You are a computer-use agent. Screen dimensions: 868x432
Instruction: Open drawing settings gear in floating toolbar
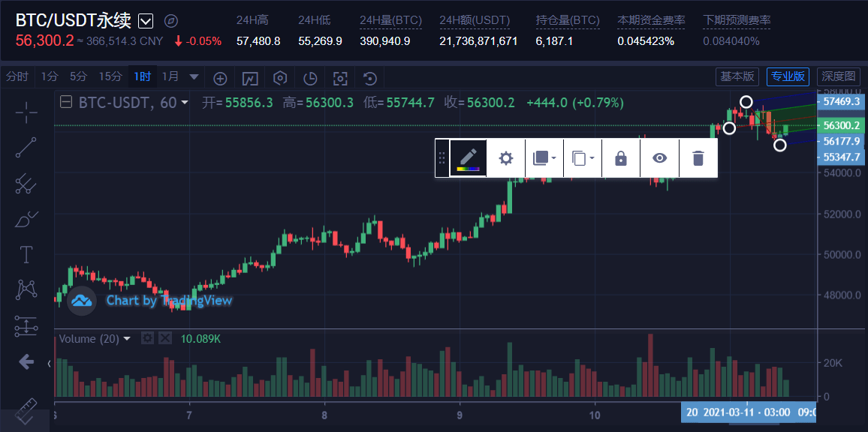(506, 158)
